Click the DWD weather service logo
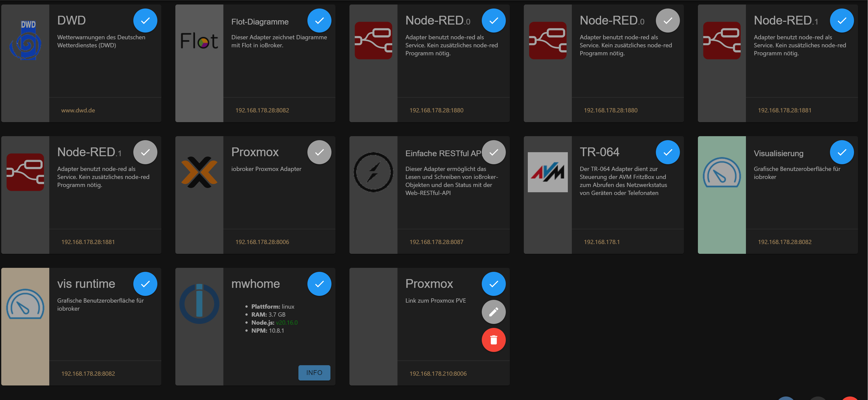This screenshot has width=868, height=400. pos(26,41)
